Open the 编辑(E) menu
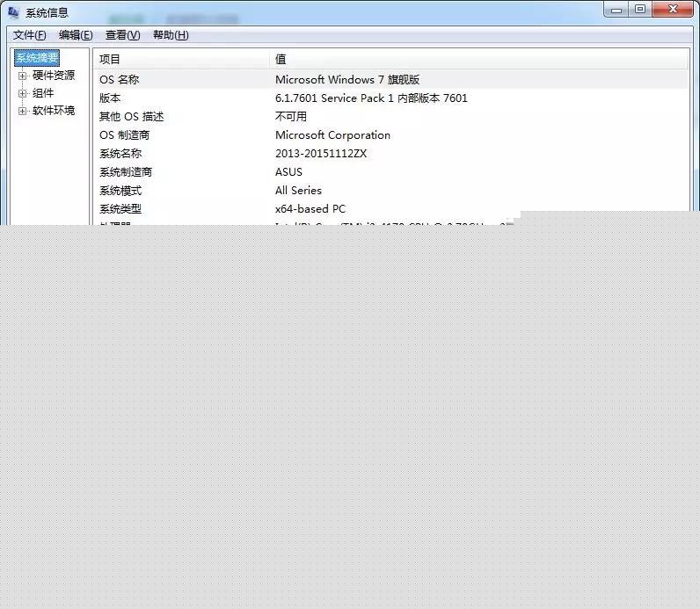Viewport: 700px width, 609px height. click(76, 35)
